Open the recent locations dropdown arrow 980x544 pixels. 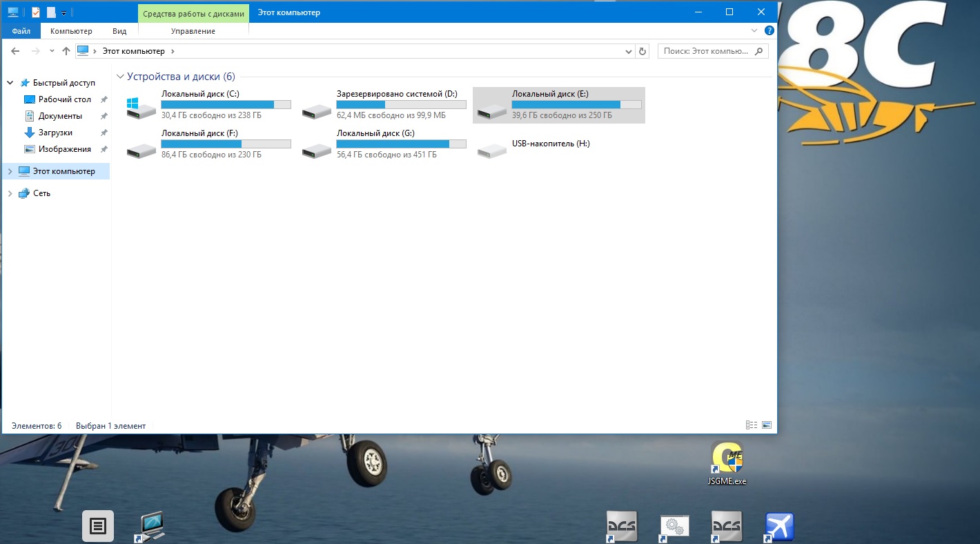coord(52,51)
